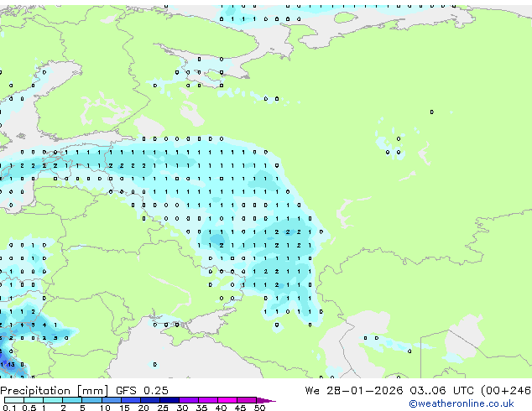
Task: Click the '(00+246' forecast offset text
Action: click(x=506, y=391)
